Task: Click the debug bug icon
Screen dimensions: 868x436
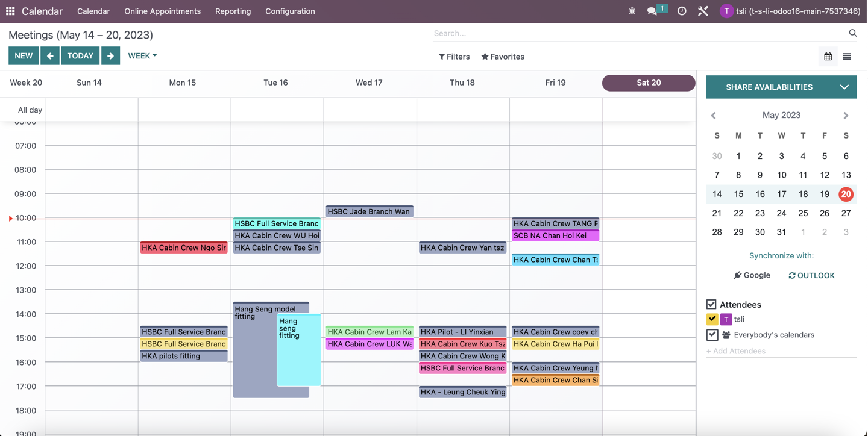Action: pos(632,11)
